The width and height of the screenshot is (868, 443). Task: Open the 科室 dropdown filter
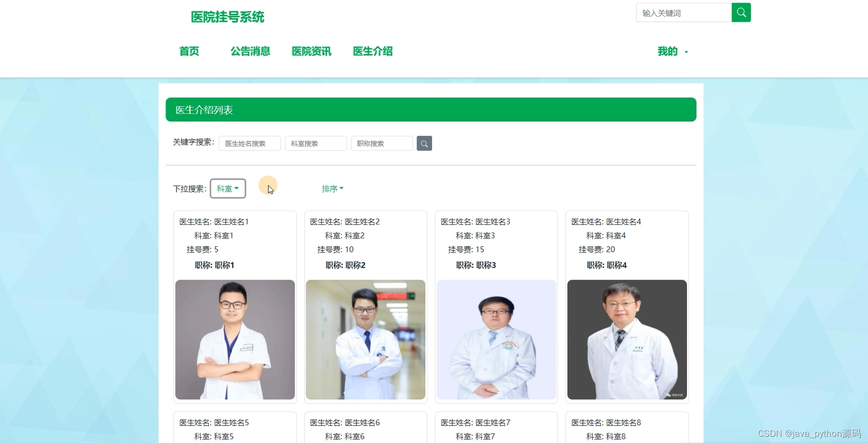228,188
